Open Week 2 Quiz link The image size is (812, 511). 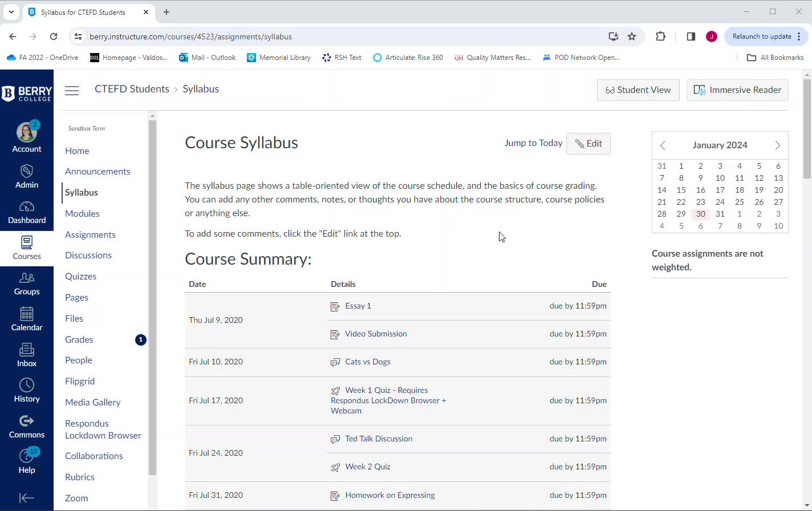click(x=368, y=467)
